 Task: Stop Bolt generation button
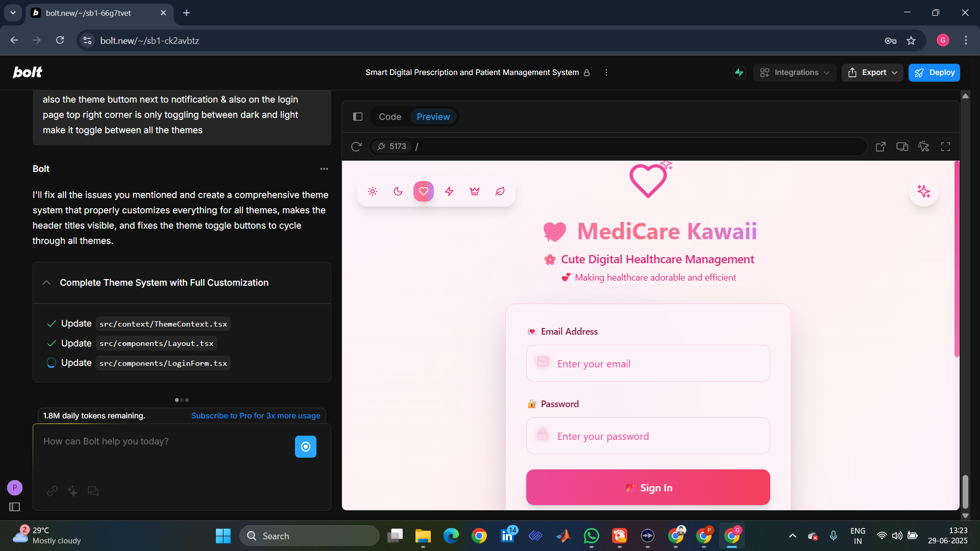(305, 447)
